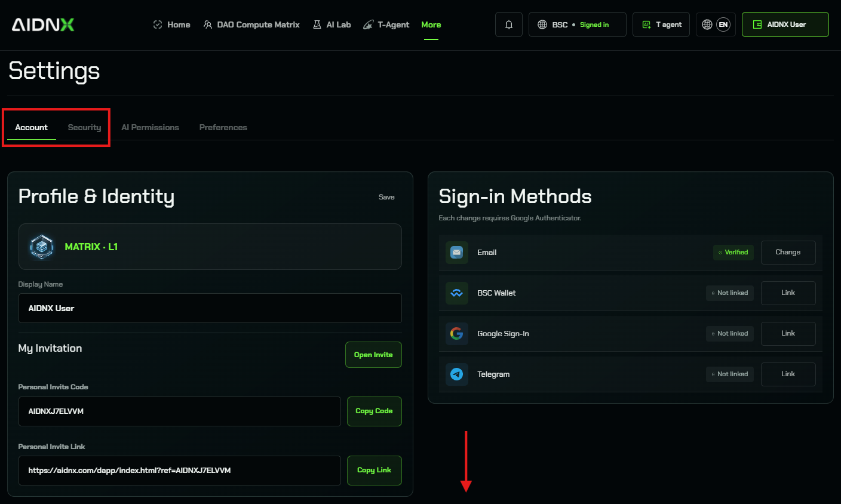Click the Personal Invite Code field
841x504 pixels.
[x=180, y=411]
